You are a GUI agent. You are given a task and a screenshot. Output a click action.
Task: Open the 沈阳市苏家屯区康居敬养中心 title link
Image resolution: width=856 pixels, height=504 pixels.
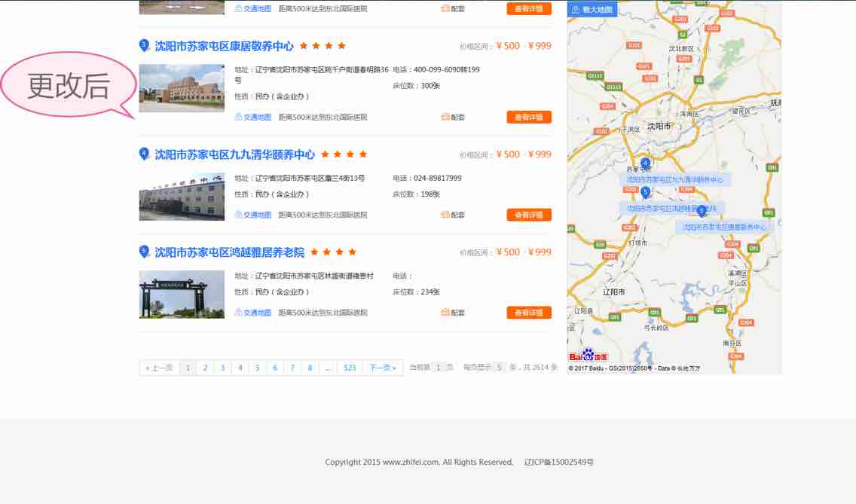(x=224, y=46)
